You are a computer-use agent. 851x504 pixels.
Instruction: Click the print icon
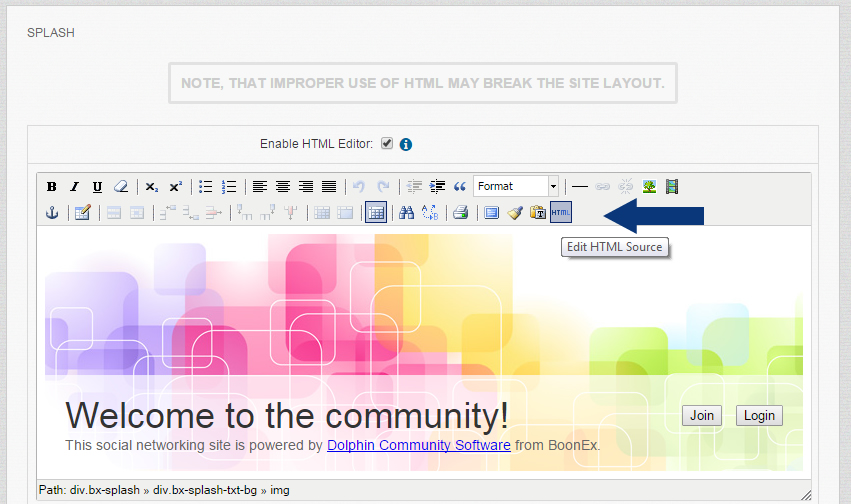[460, 212]
